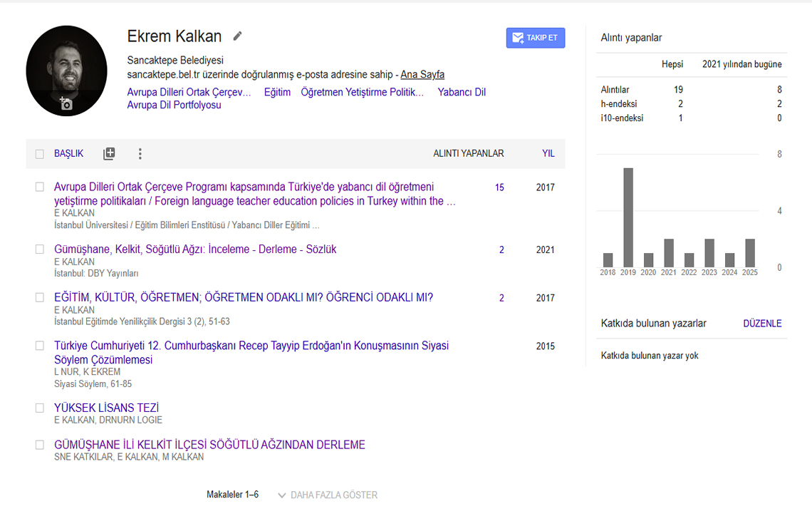Viewport: 812px width, 526px height.
Task: View the 15 citations of first article
Action: 499,187
